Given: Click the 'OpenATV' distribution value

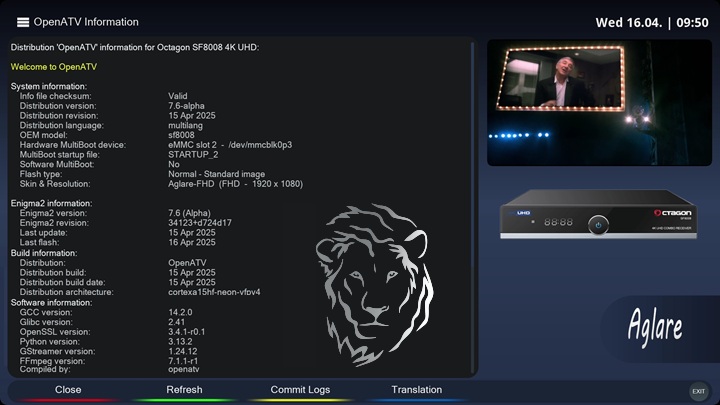Looking at the screenshot, I should tap(187, 263).
